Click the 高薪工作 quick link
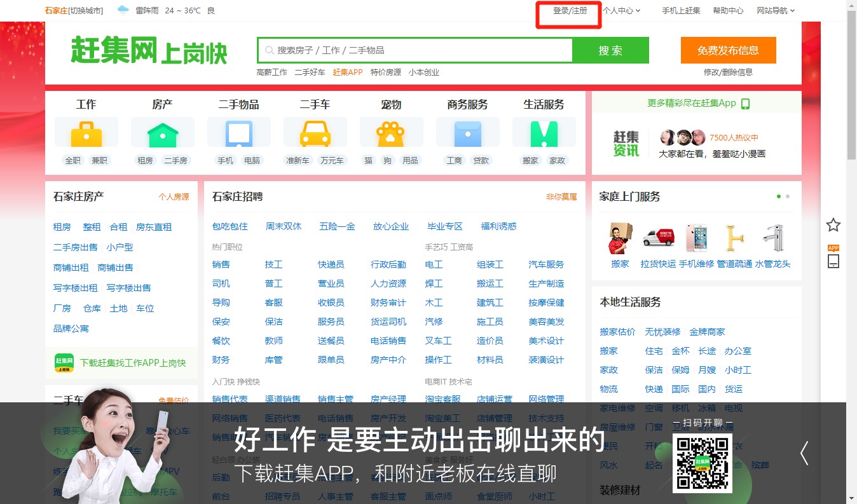The width and height of the screenshot is (857, 504). (272, 72)
